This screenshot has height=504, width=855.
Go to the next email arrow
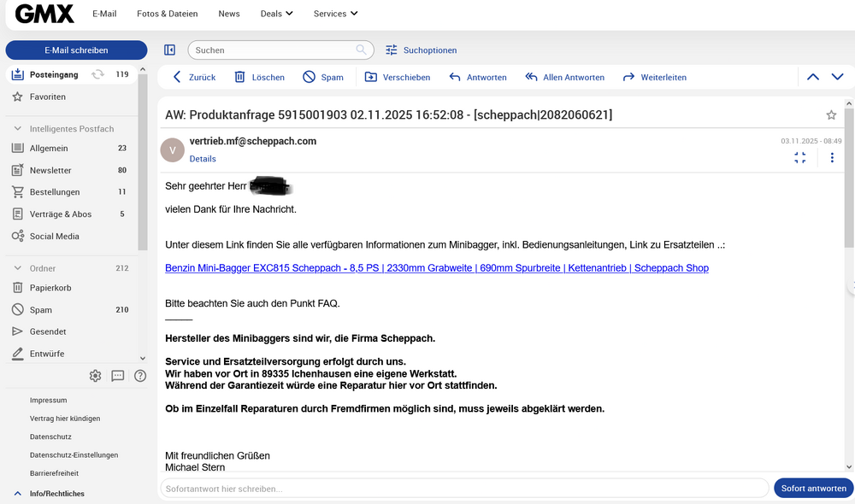[837, 77]
